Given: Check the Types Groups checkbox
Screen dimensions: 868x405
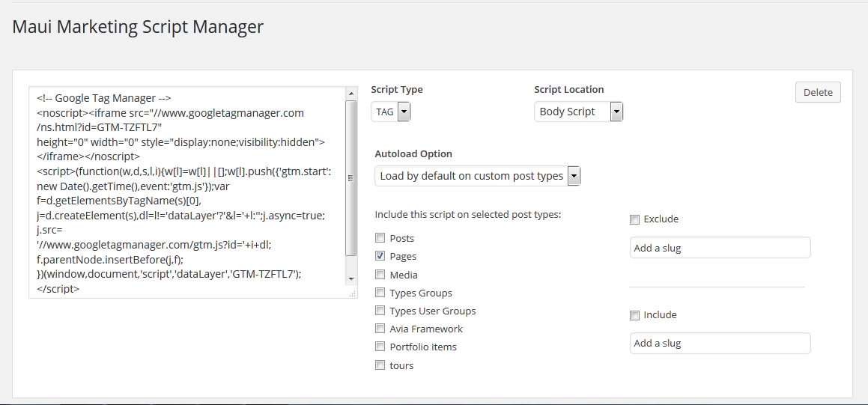Looking at the screenshot, I should [380, 293].
